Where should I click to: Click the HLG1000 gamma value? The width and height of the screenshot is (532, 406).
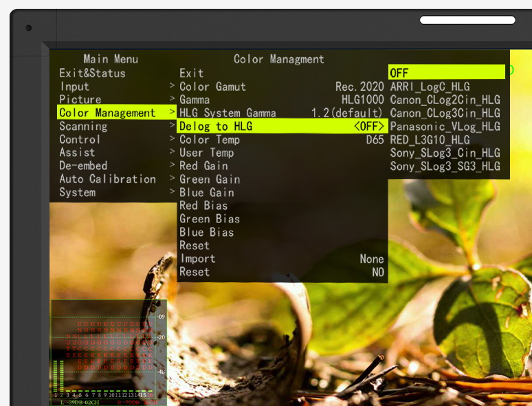pos(363,100)
